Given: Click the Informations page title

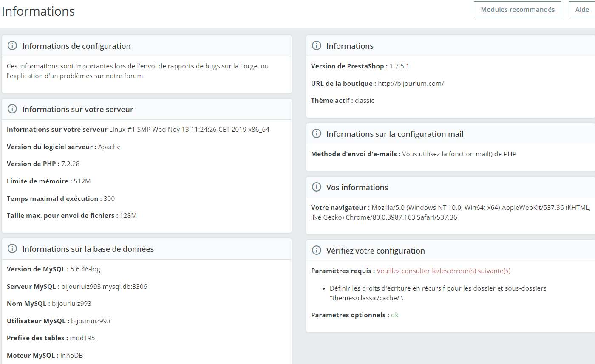Looking at the screenshot, I should click(38, 11).
